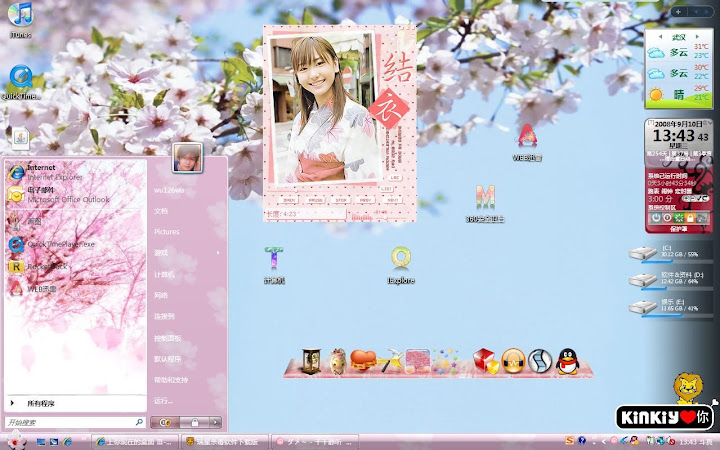This screenshot has height=450, width=720.
Task: Click the Internet Explorer entry in Start menu
Action: [75, 172]
